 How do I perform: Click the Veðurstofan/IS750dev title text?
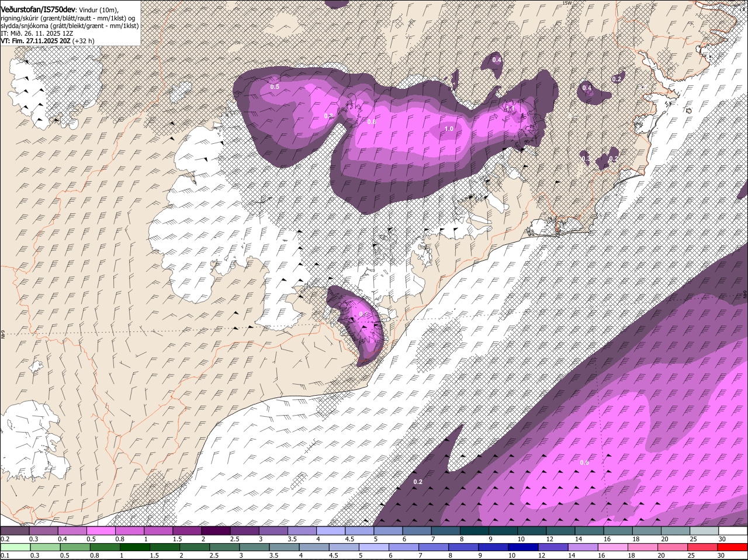[38, 9]
